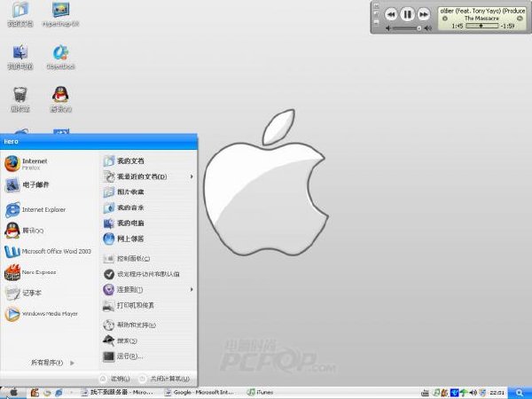
Task: Open 记事本 Notepad
Action: [x=24, y=293]
